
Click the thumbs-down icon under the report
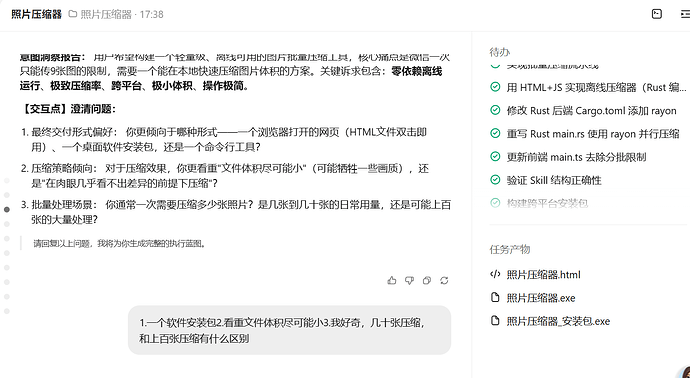[409, 280]
